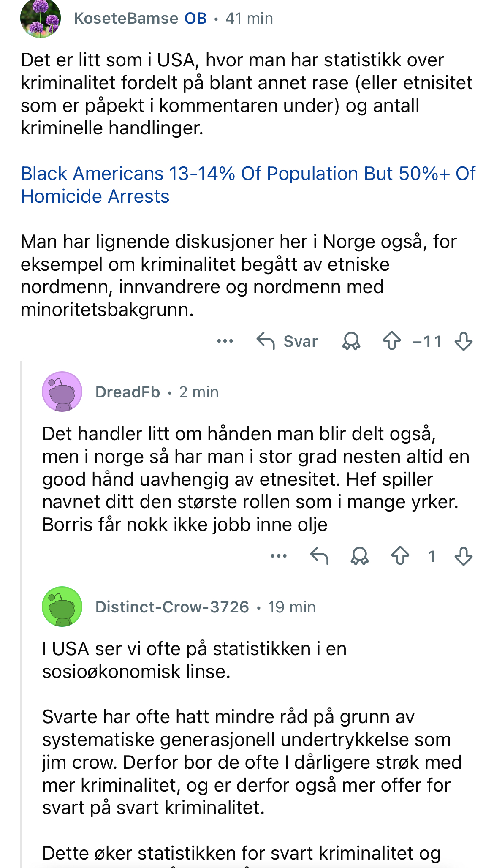Open more options on KoseteBamse's comment

pyautogui.click(x=225, y=341)
